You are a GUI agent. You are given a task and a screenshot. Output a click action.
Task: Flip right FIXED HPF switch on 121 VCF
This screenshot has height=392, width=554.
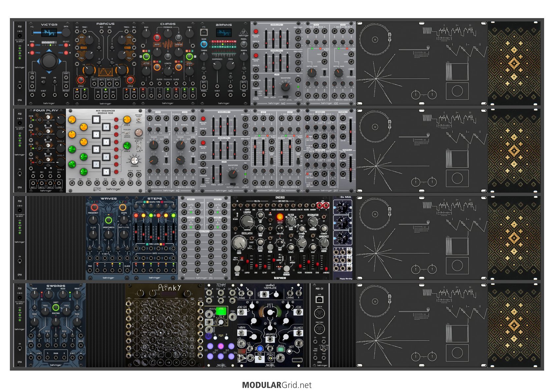coord(298,160)
